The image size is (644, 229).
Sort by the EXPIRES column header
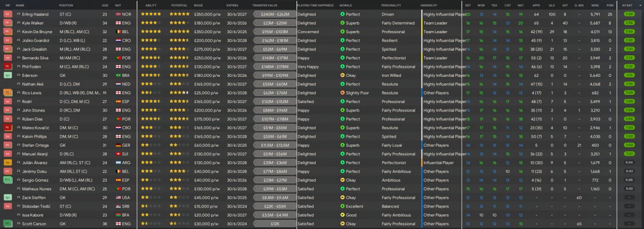(232, 5)
